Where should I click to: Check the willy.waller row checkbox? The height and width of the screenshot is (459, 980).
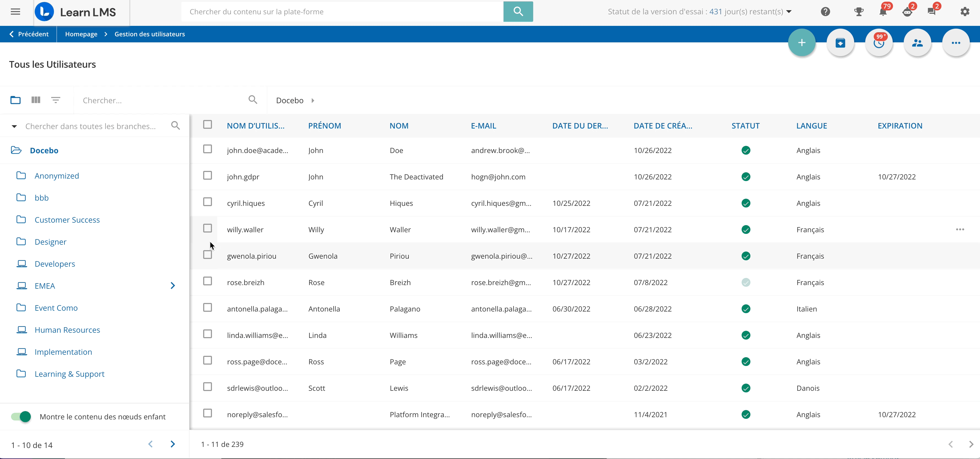pos(207,228)
